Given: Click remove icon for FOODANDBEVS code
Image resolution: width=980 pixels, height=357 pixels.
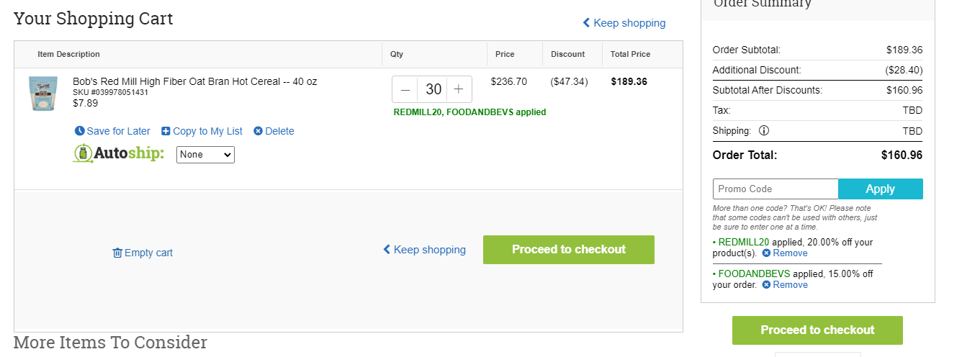Looking at the screenshot, I should click(x=766, y=285).
